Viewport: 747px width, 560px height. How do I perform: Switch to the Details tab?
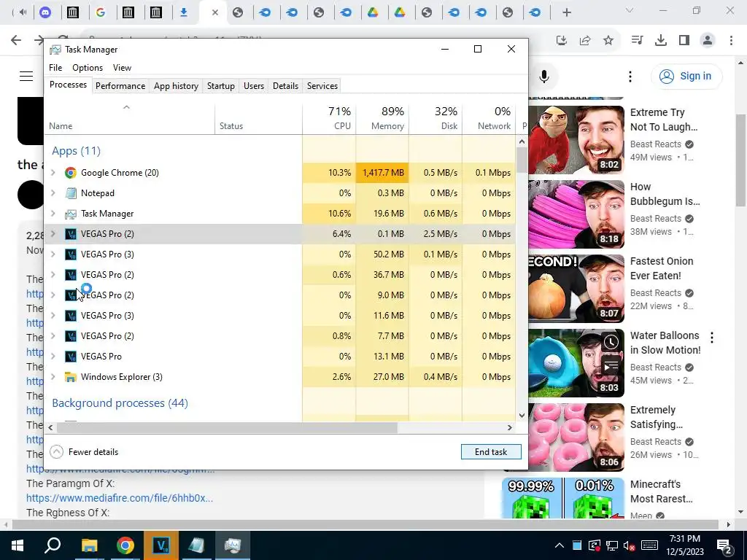[x=285, y=86]
